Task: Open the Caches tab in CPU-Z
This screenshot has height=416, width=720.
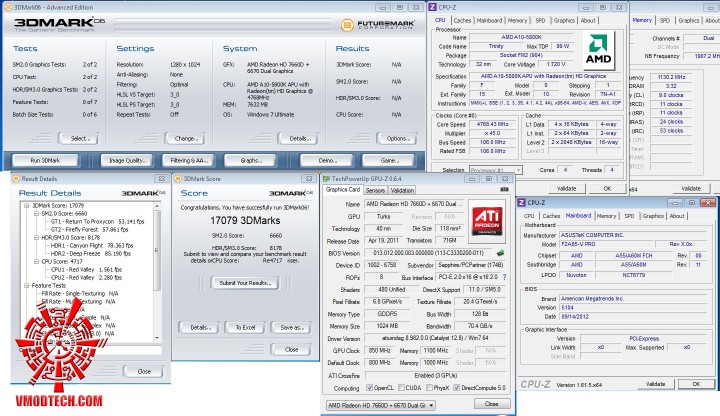Action: pos(463,19)
